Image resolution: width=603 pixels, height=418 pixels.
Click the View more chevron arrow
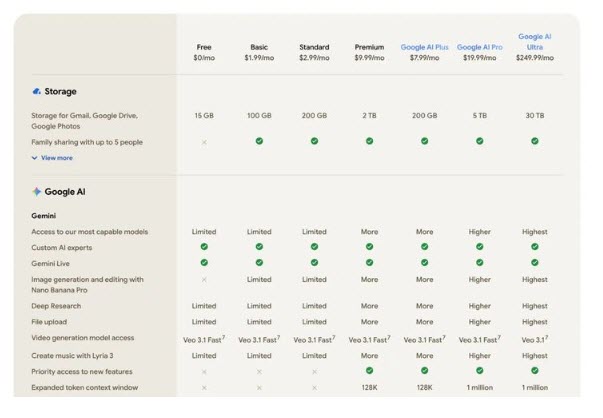pos(35,158)
